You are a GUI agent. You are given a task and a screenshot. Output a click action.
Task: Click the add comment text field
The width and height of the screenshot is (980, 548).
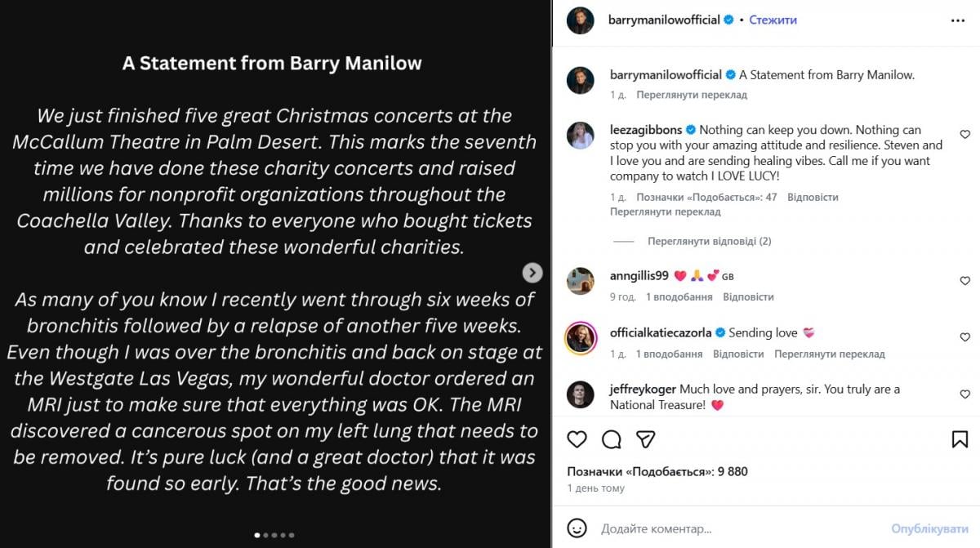click(735, 528)
